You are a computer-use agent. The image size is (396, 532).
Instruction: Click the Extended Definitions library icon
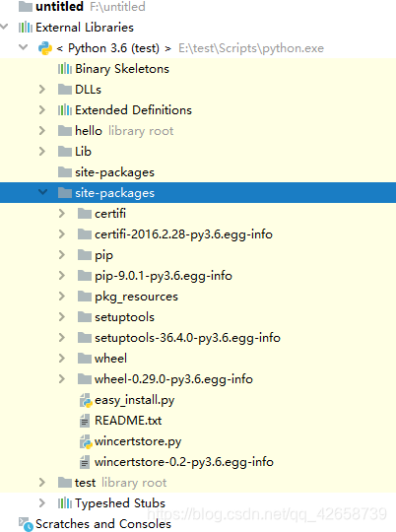[65, 110]
